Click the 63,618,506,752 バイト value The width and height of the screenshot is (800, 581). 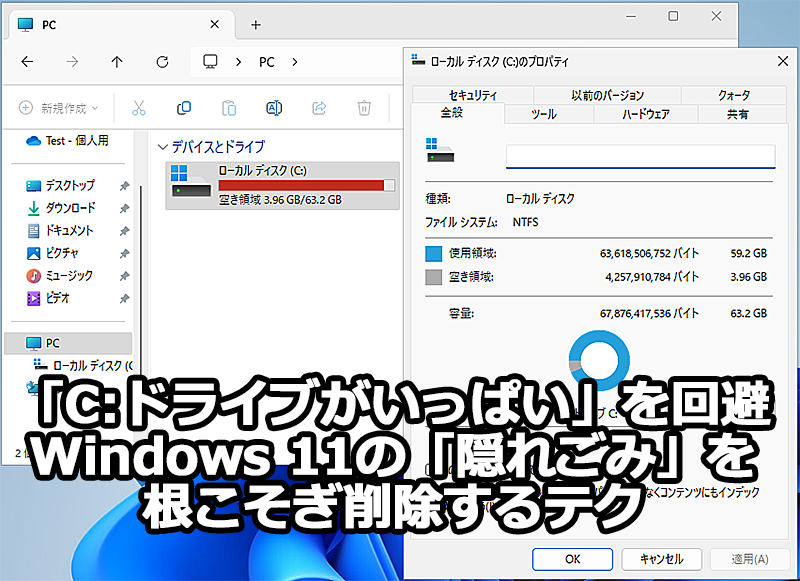coord(649,254)
